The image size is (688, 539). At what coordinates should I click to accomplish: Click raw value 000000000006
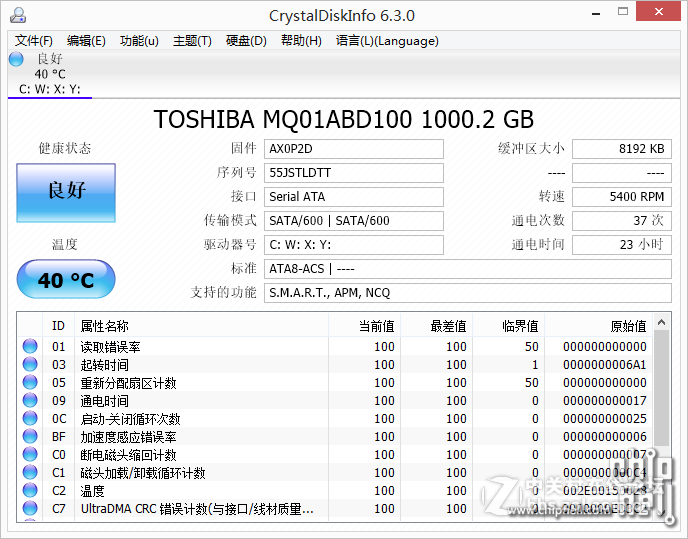[x=605, y=437]
